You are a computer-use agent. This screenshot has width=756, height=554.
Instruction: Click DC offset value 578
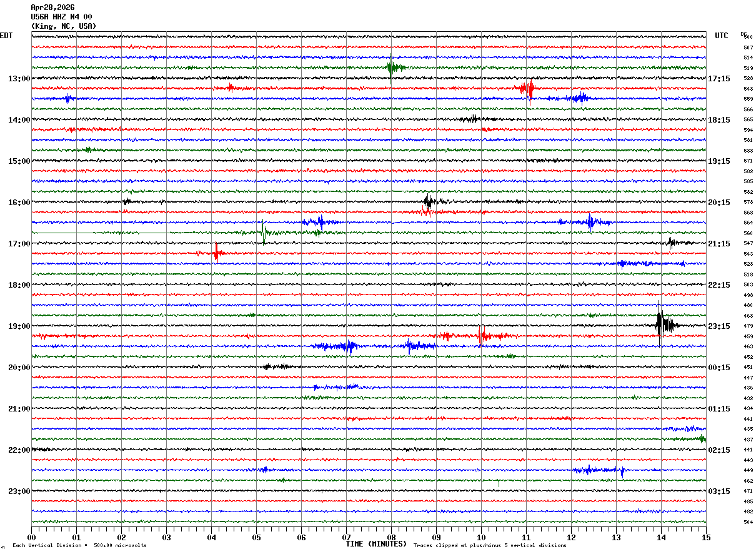pos(748,202)
